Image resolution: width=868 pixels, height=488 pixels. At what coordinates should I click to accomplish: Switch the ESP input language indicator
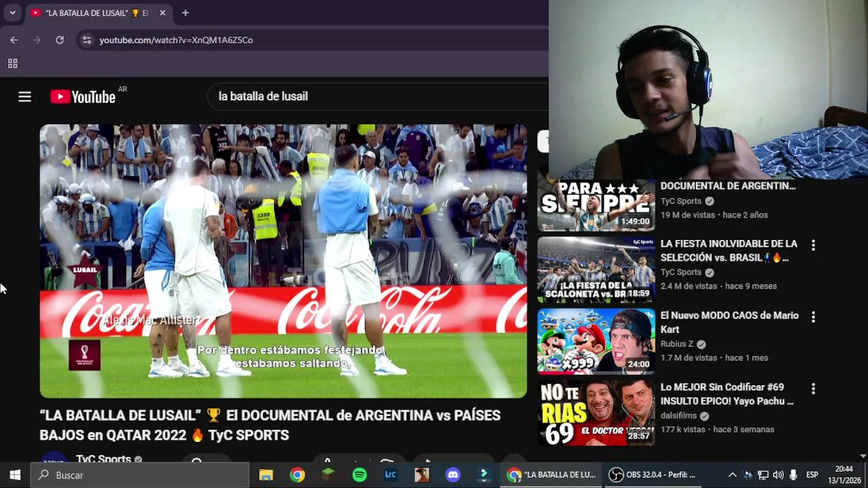coord(812,475)
